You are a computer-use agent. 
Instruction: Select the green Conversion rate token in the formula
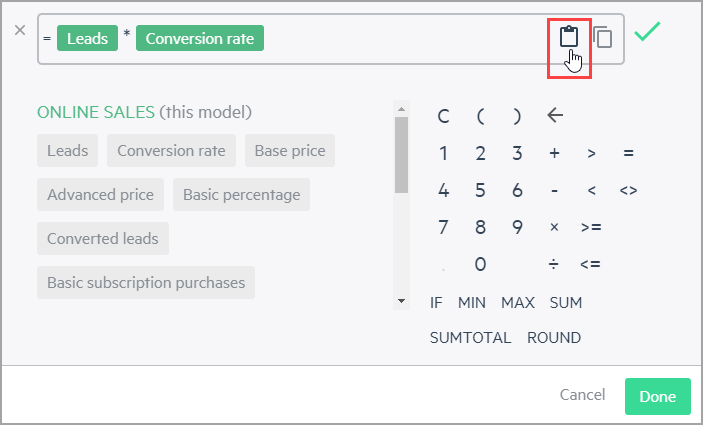click(200, 38)
